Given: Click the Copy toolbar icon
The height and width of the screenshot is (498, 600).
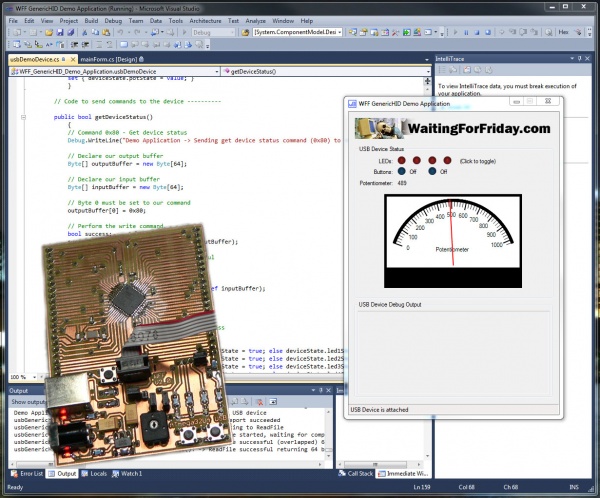Looking at the screenshot, I should click(95, 33).
